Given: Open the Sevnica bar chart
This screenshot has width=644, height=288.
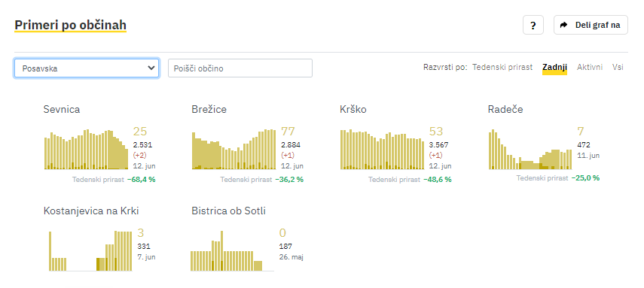Looking at the screenshot, I should click(87, 150).
